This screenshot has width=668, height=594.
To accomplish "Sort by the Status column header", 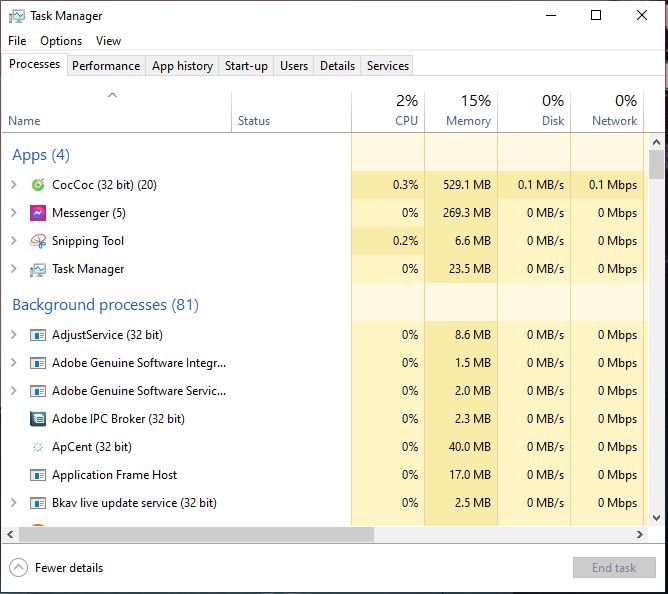I will coord(291,112).
